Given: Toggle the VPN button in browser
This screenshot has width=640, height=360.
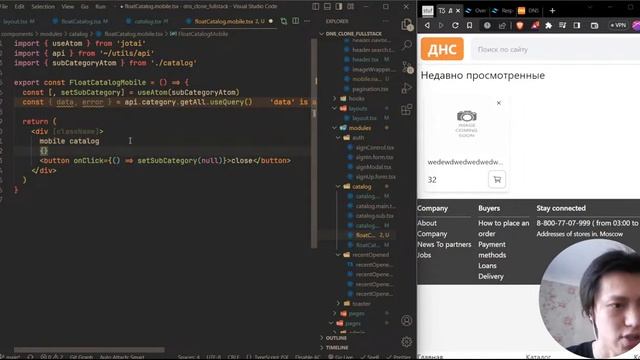Looking at the screenshot, I should click(618, 25).
